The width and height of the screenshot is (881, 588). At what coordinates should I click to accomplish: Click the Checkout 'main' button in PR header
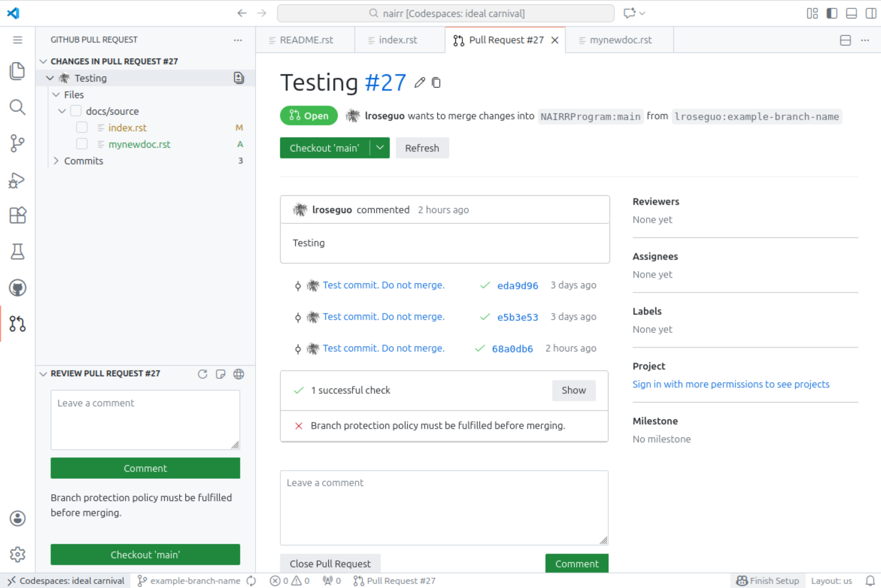click(x=325, y=148)
